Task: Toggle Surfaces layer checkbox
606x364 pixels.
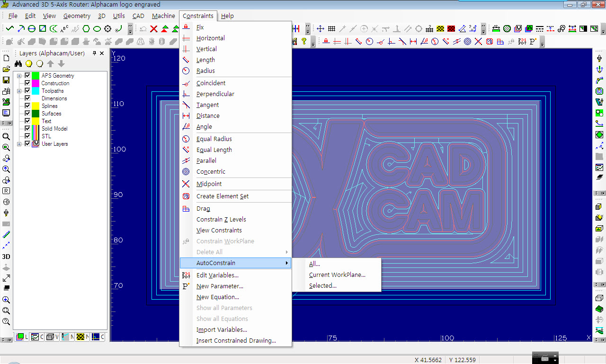Action: coord(27,114)
